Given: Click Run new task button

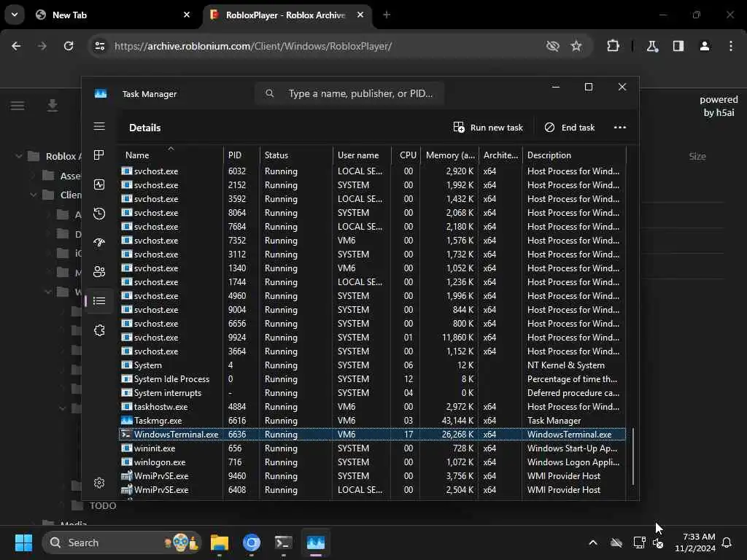Looking at the screenshot, I should pos(488,128).
